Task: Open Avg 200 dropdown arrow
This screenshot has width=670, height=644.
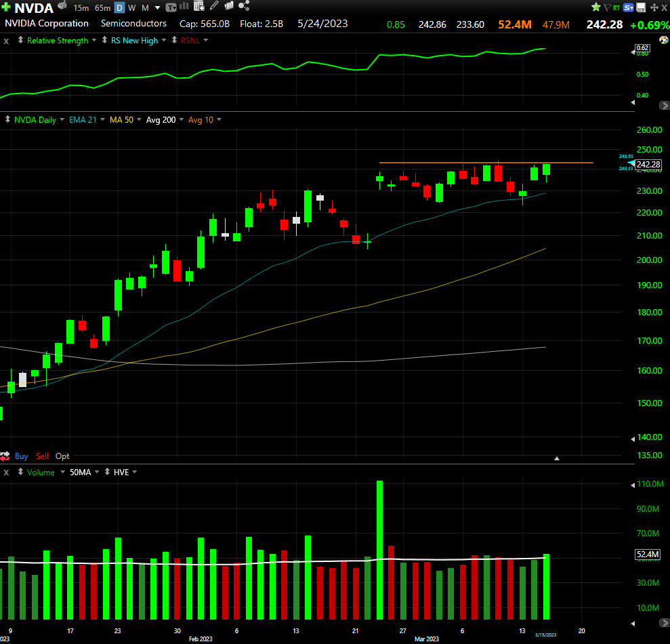Action: (x=181, y=119)
